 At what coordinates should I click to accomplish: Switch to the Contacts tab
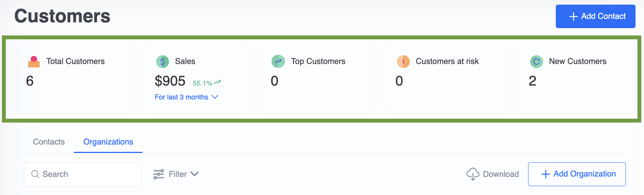[x=49, y=142]
